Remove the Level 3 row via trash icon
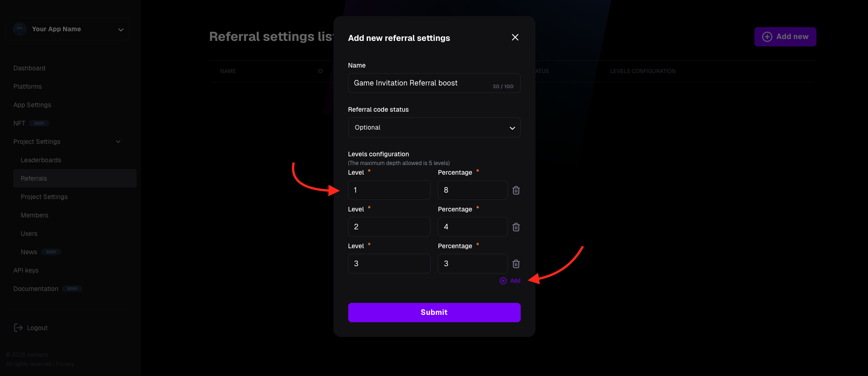 (x=516, y=264)
